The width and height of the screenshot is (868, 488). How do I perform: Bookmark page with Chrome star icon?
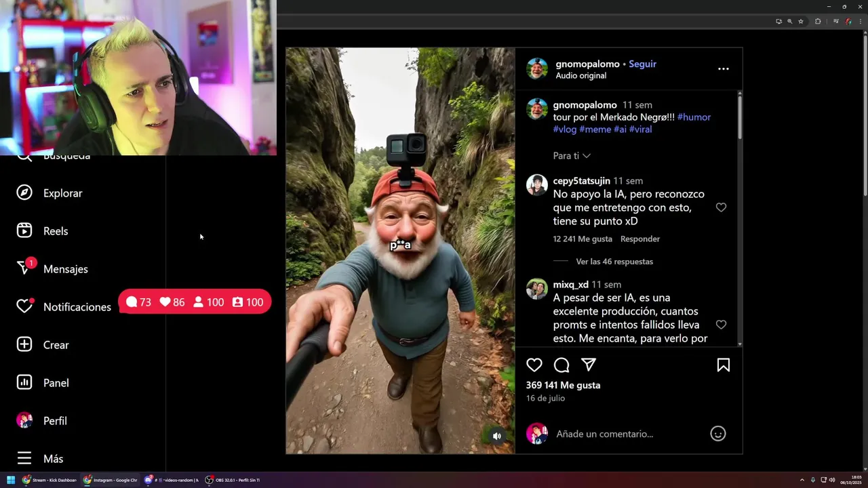click(x=801, y=22)
